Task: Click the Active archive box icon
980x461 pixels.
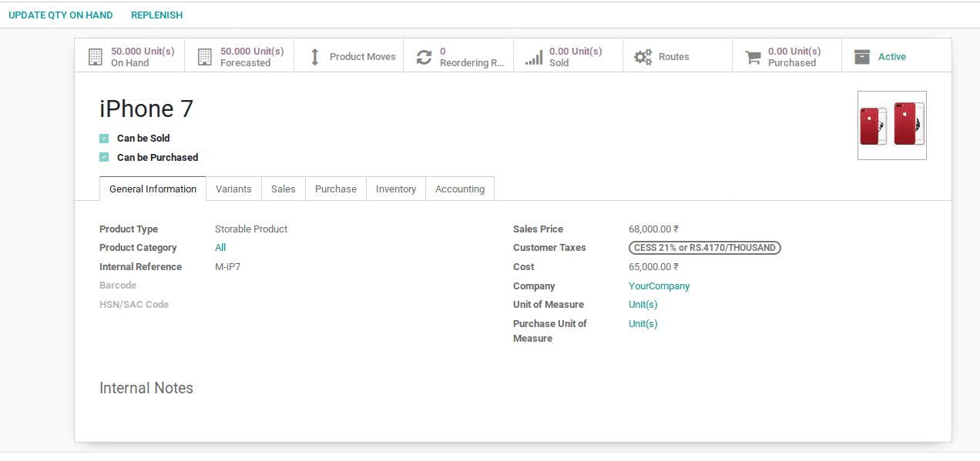Action: coord(862,57)
